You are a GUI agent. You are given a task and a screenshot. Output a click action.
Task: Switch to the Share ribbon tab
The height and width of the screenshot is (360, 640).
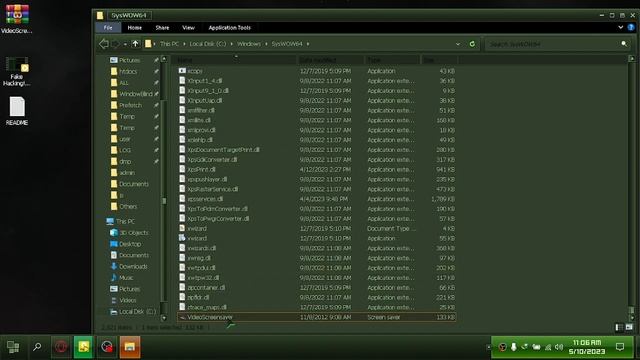(x=162, y=28)
